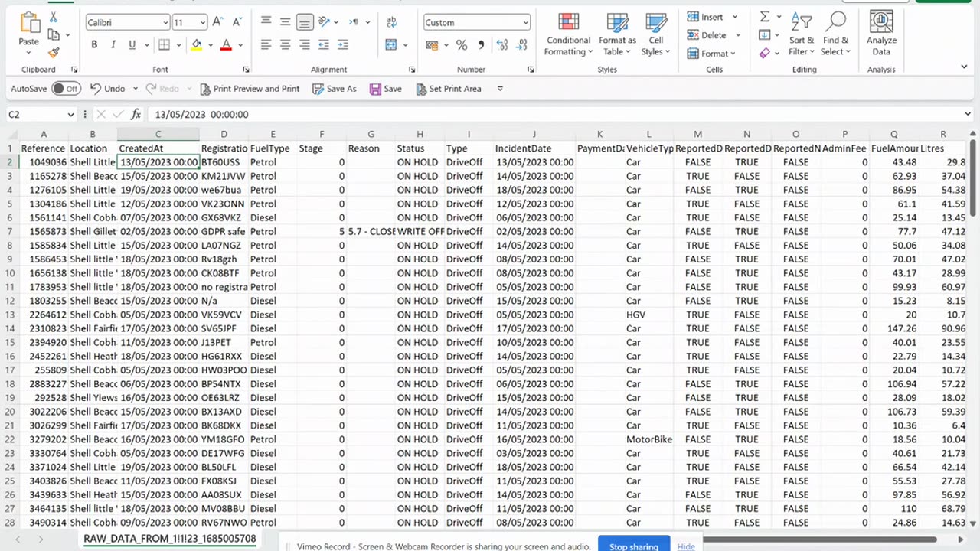The height and width of the screenshot is (551, 980).
Task: Click the Clear eraser icon
Action: click(765, 53)
